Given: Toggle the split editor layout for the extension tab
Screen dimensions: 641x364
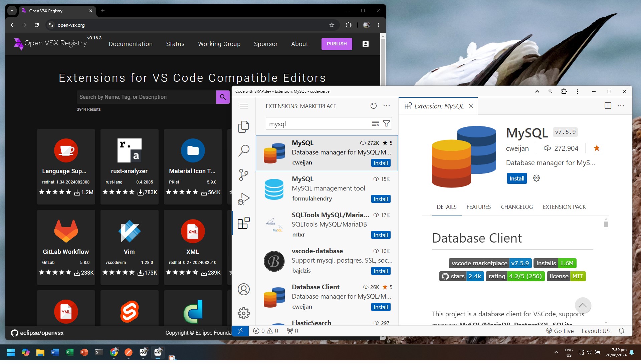Looking at the screenshot, I should [608, 105].
